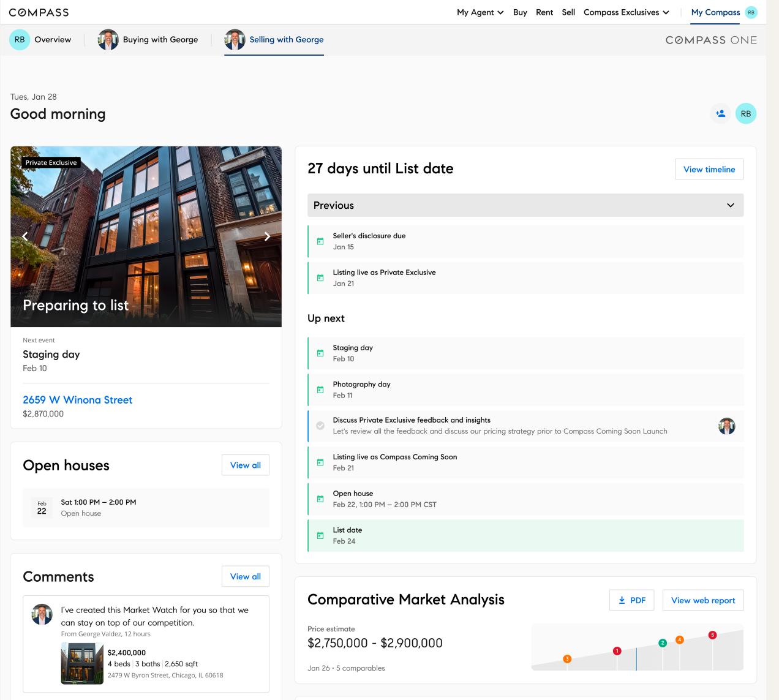779x700 pixels.
Task: Click the List date calendar icon
Action: [x=320, y=536]
